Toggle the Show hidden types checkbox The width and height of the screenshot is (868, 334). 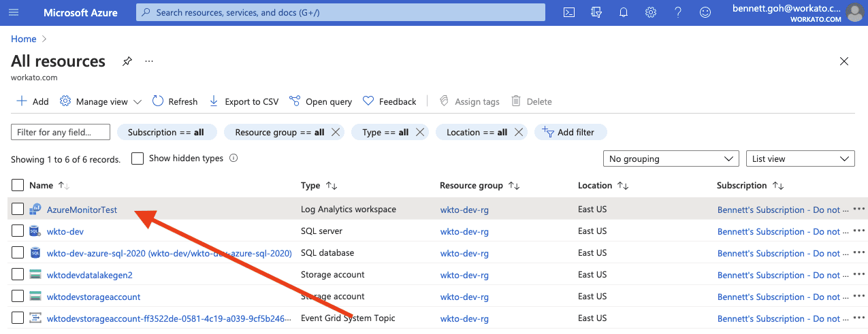[138, 158]
